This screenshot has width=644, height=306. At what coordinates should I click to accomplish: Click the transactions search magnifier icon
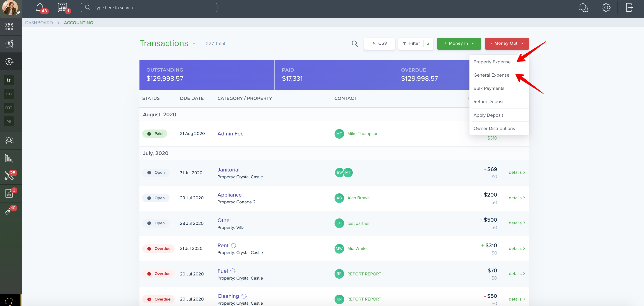(355, 44)
